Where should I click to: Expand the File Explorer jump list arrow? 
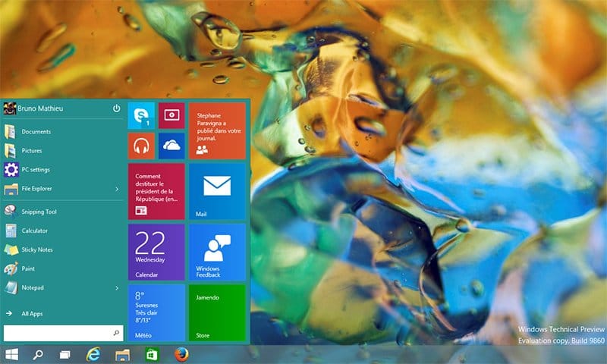117,189
